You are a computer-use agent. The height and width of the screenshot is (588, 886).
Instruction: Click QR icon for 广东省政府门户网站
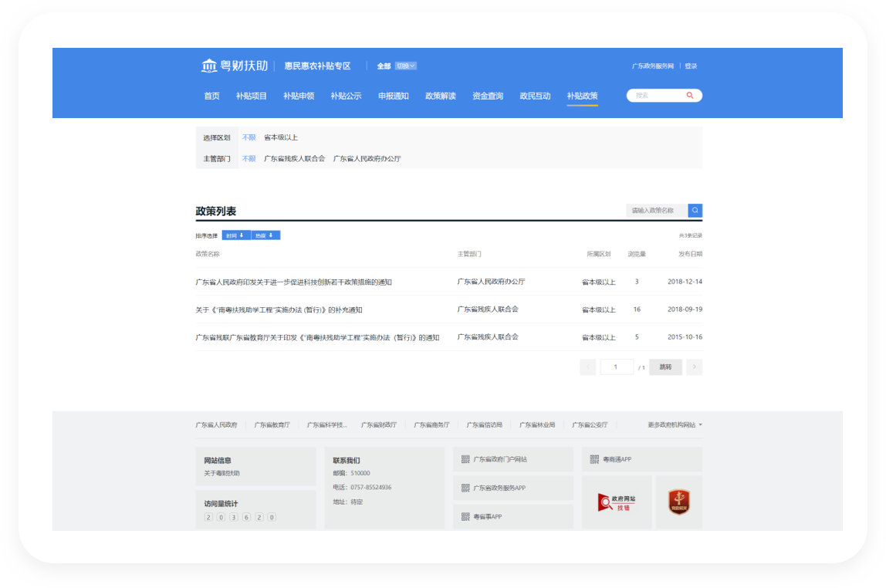tap(465, 459)
